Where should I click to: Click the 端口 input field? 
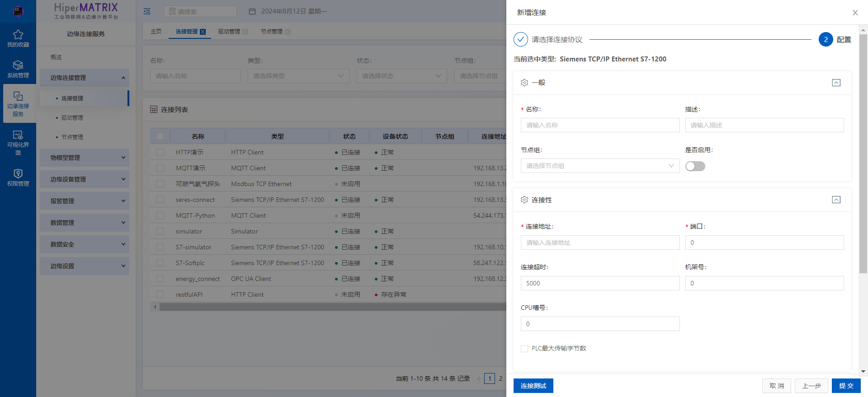pyautogui.click(x=764, y=243)
